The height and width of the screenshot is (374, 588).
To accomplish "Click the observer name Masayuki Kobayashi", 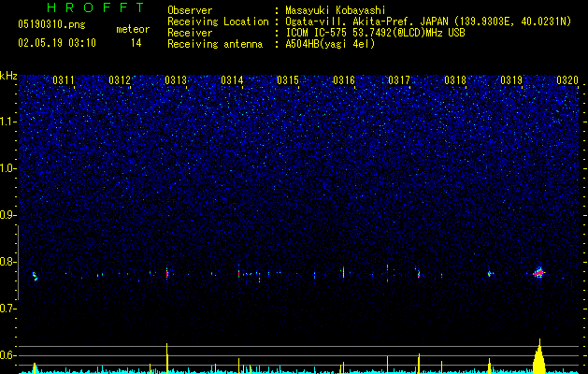I will (336, 10).
